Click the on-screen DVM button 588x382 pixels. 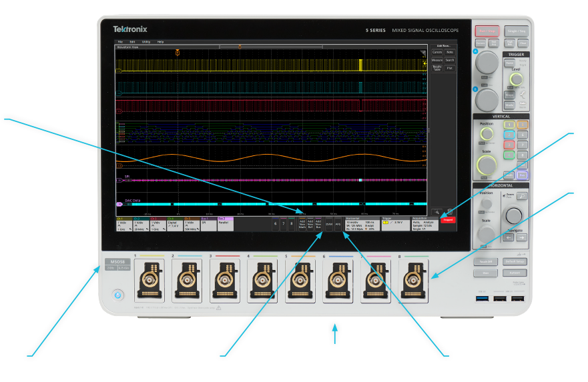pyautogui.click(x=329, y=224)
